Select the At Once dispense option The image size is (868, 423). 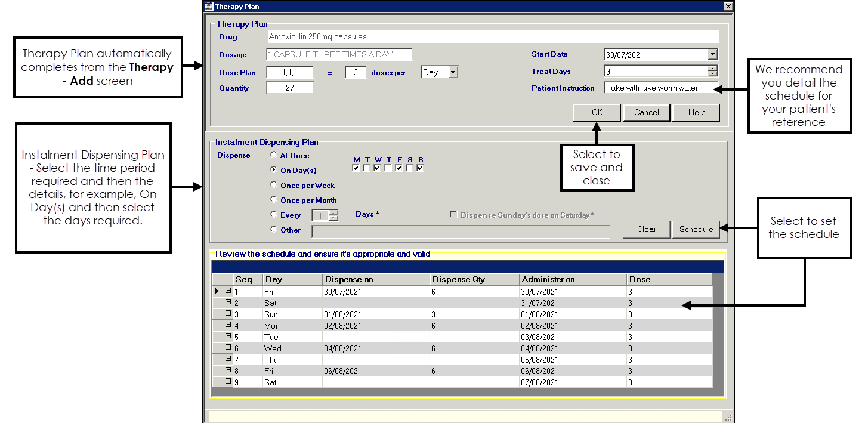pyautogui.click(x=274, y=155)
